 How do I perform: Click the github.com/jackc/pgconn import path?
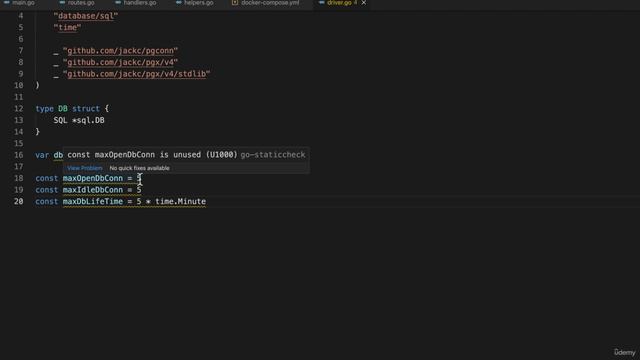(120, 51)
